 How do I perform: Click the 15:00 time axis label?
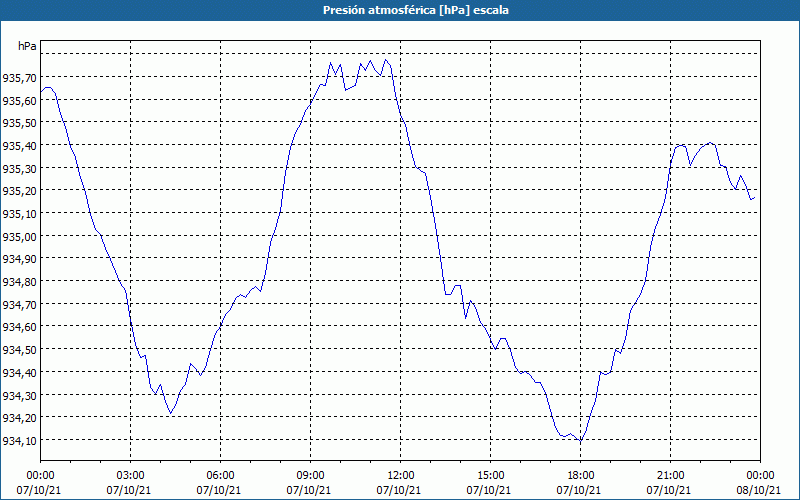pos(490,476)
